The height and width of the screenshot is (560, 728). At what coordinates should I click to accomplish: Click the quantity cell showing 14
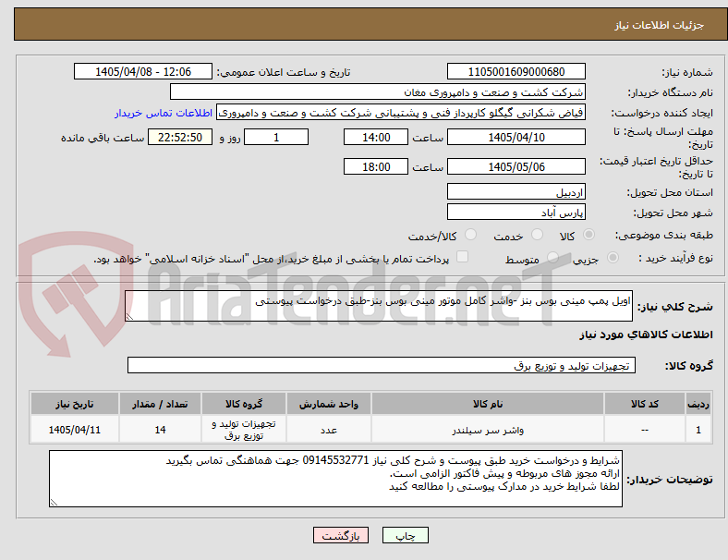[x=160, y=430]
